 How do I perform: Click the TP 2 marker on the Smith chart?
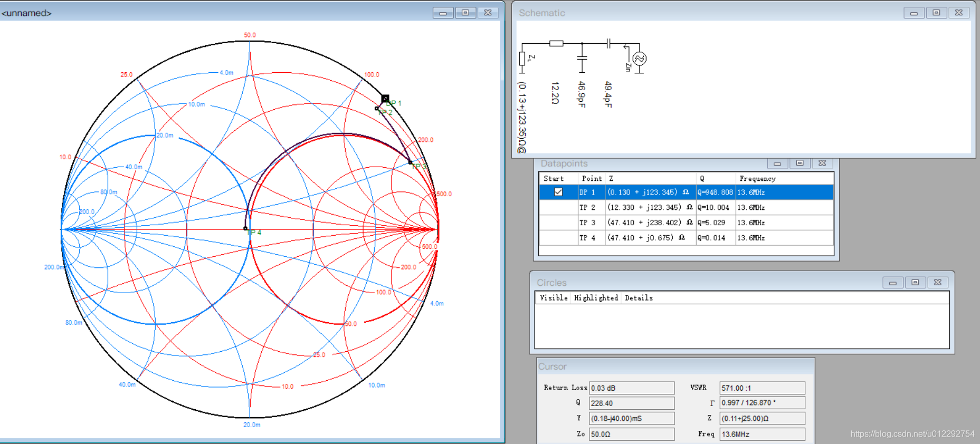point(377,109)
